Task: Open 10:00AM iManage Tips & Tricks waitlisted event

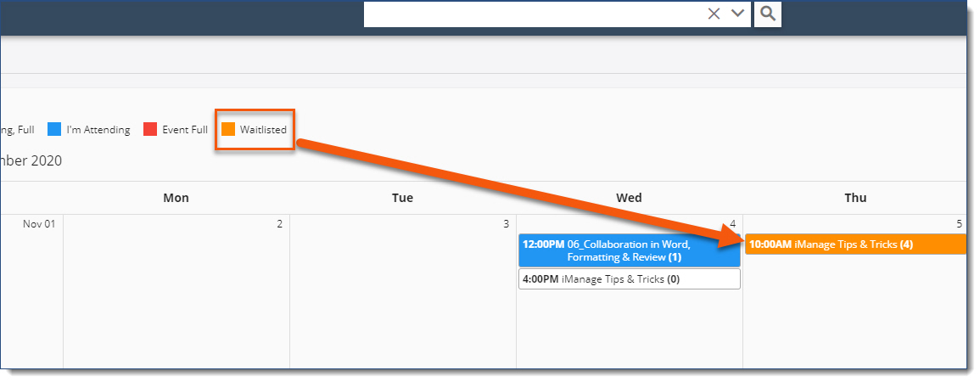Action: pyautogui.click(x=855, y=244)
